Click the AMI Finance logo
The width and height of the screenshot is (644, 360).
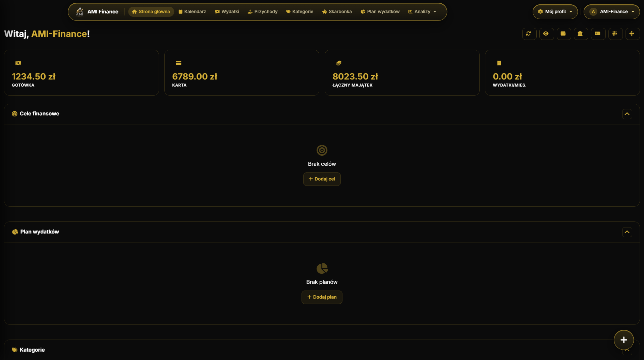tap(97, 12)
